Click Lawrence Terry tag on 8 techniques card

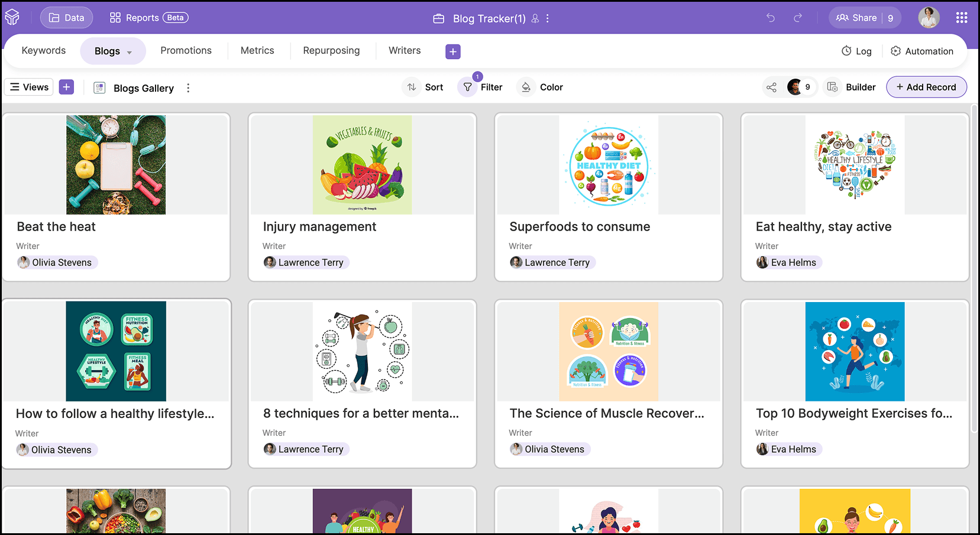click(x=306, y=449)
